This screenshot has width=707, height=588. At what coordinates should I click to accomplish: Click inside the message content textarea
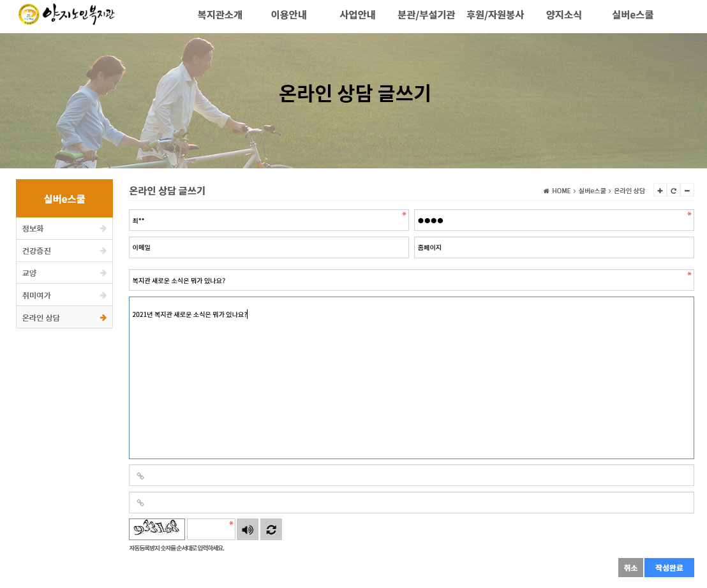click(411, 378)
